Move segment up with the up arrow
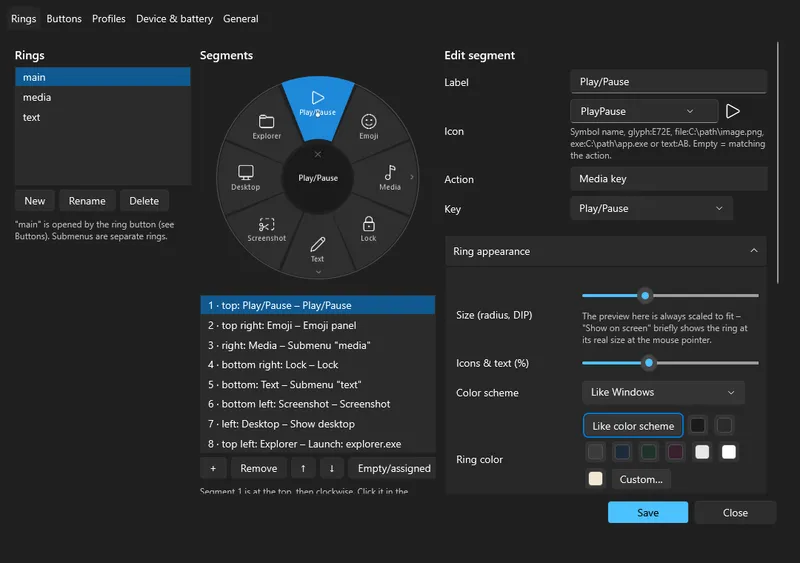 coord(303,468)
